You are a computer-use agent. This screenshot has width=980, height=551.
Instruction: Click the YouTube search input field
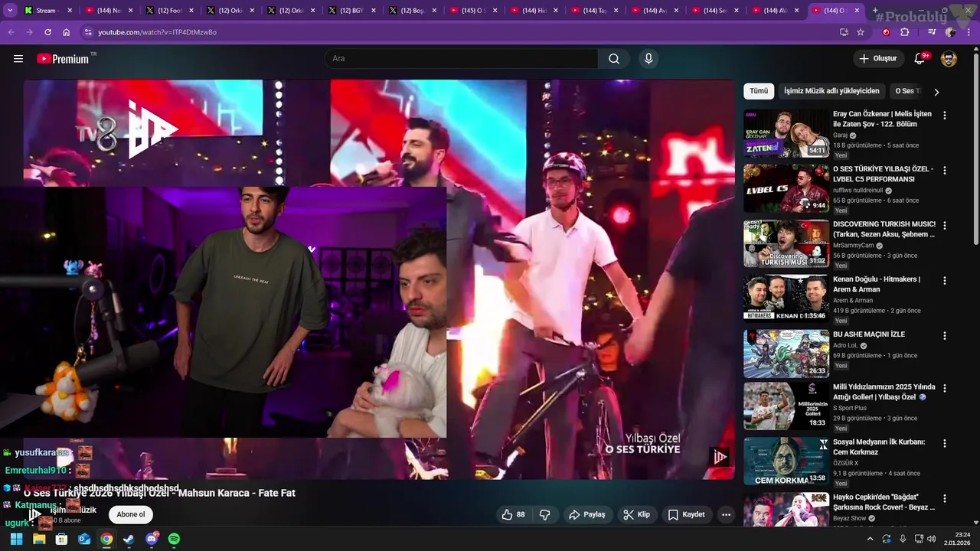[x=462, y=59]
